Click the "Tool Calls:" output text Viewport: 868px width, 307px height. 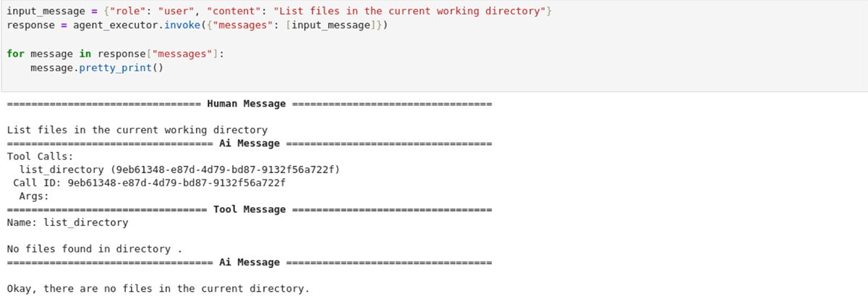point(41,156)
